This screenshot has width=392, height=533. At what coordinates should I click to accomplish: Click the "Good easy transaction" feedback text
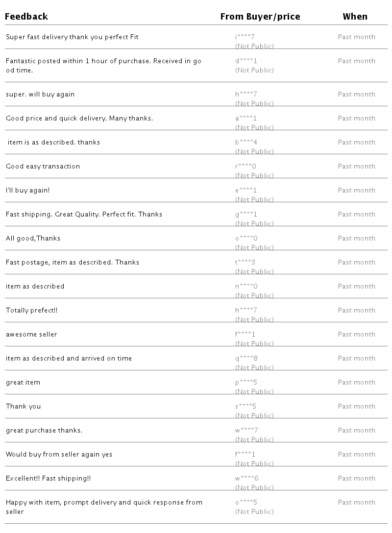pos(43,167)
